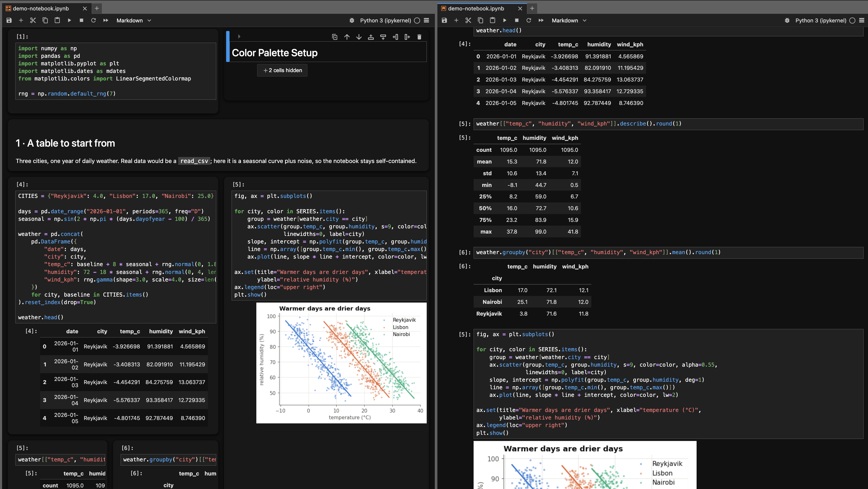Duplicate the Color Palette Setup cell

tap(334, 37)
